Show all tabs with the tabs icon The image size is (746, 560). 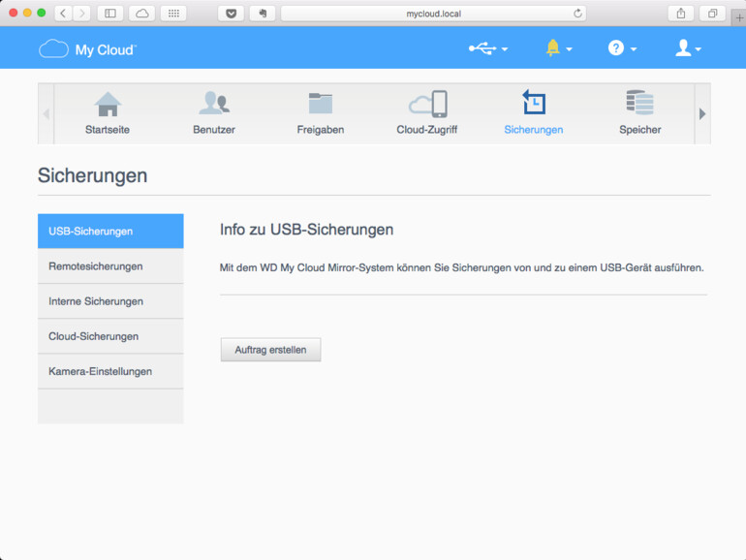pyautogui.click(x=712, y=14)
